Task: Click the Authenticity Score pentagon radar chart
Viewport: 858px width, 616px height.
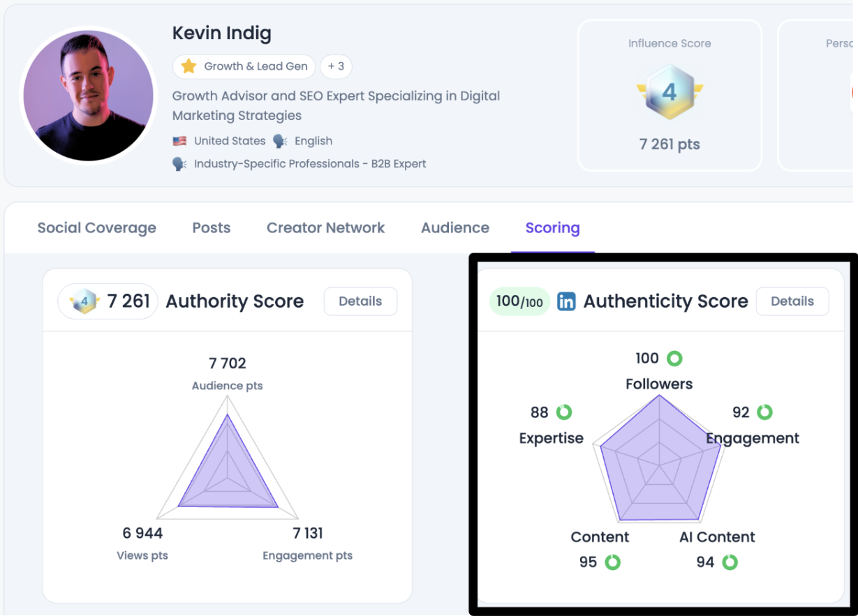Action: (658, 460)
